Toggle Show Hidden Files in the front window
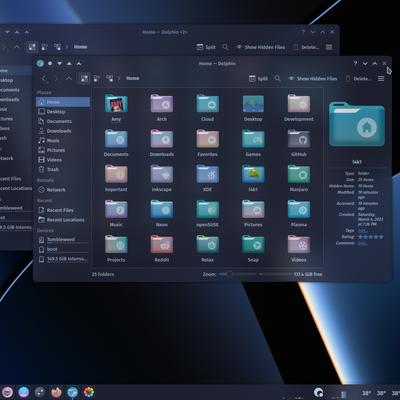This screenshot has height=400, width=400. (313, 79)
